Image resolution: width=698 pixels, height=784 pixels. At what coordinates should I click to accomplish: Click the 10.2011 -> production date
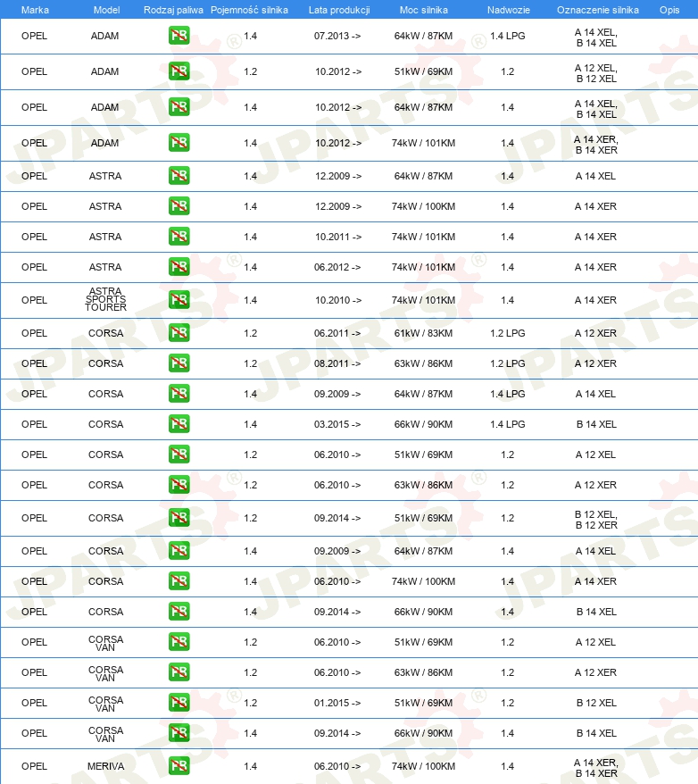click(338, 237)
